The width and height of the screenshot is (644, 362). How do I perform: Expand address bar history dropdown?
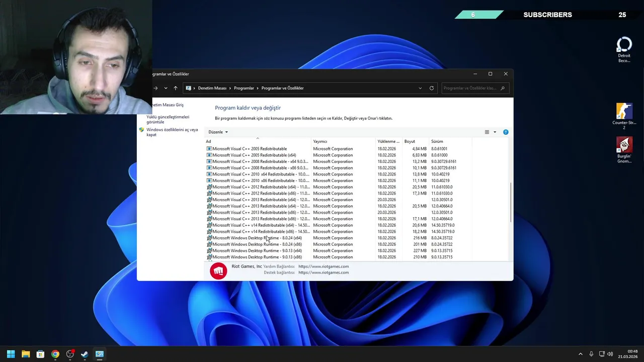click(420, 88)
